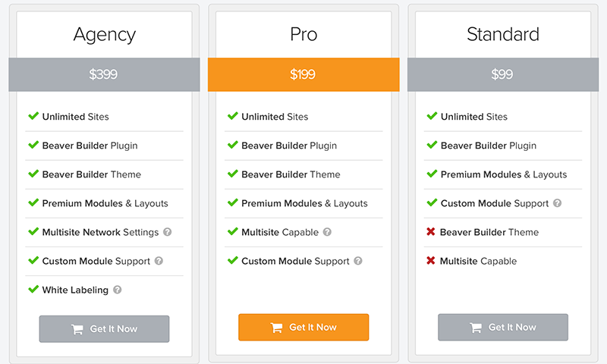This screenshot has height=364, width=607.
Task: Select the $99 Standard price banner
Action: pyautogui.click(x=503, y=74)
